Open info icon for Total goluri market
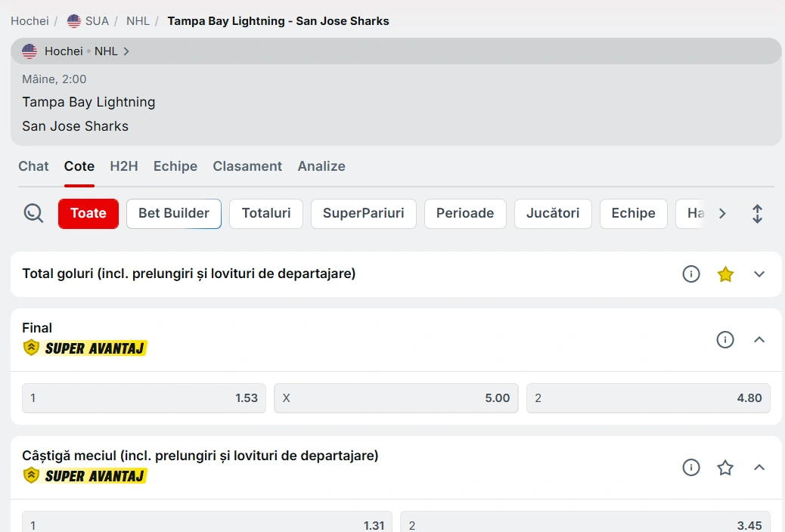This screenshot has height=532, width=785. coord(691,274)
